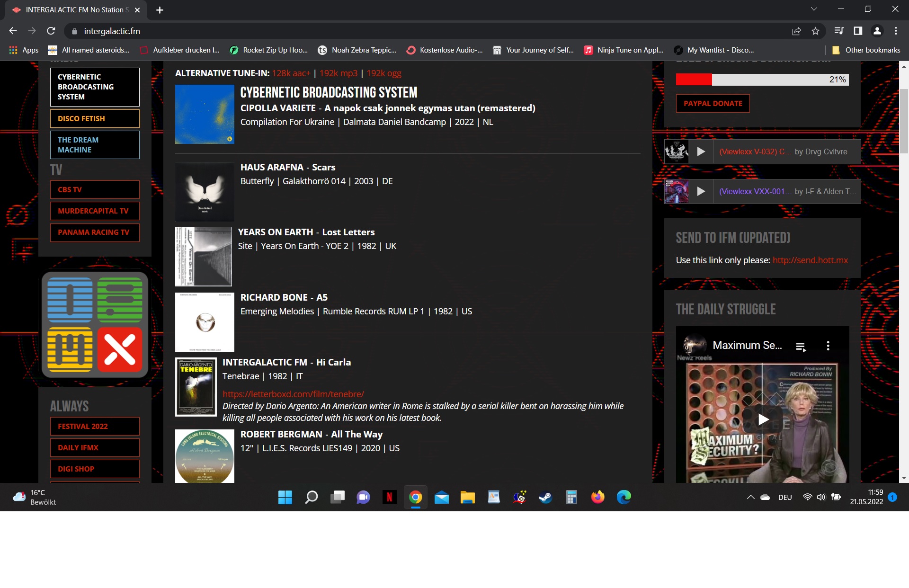The width and height of the screenshot is (909, 588).
Task: Open the YouTube video three-dot menu
Action: (828, 346)
